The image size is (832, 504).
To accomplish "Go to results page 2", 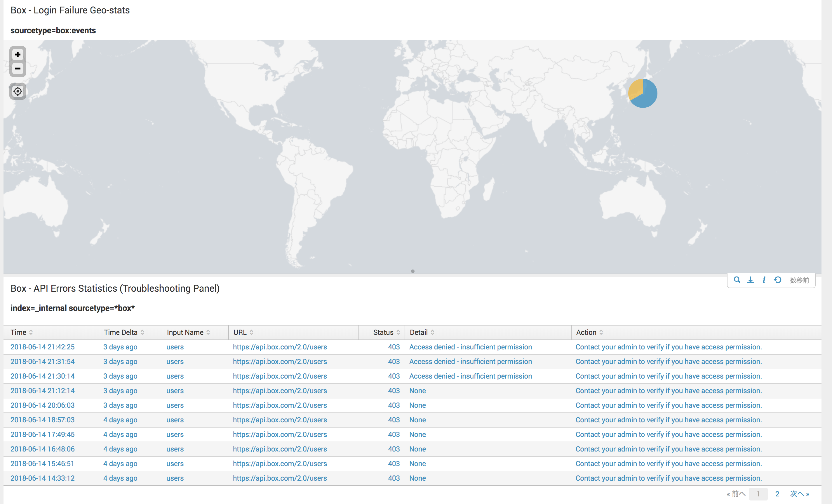I will click(777, 494).
